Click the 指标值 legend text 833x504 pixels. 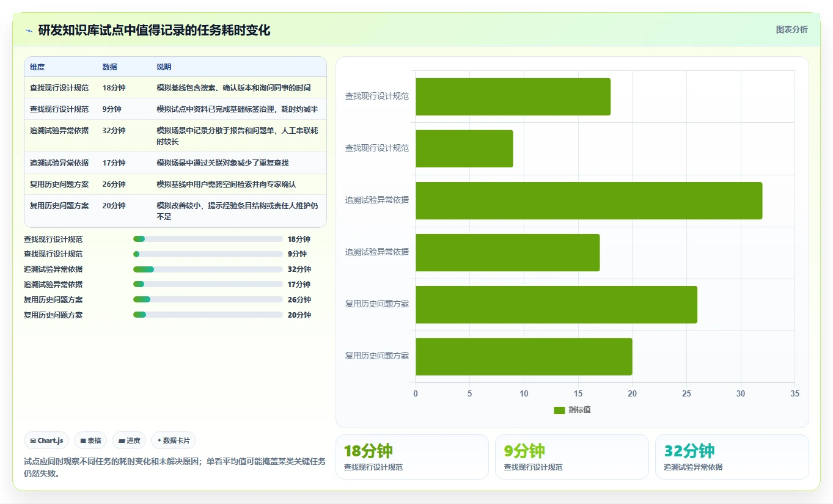click(579, 411)
